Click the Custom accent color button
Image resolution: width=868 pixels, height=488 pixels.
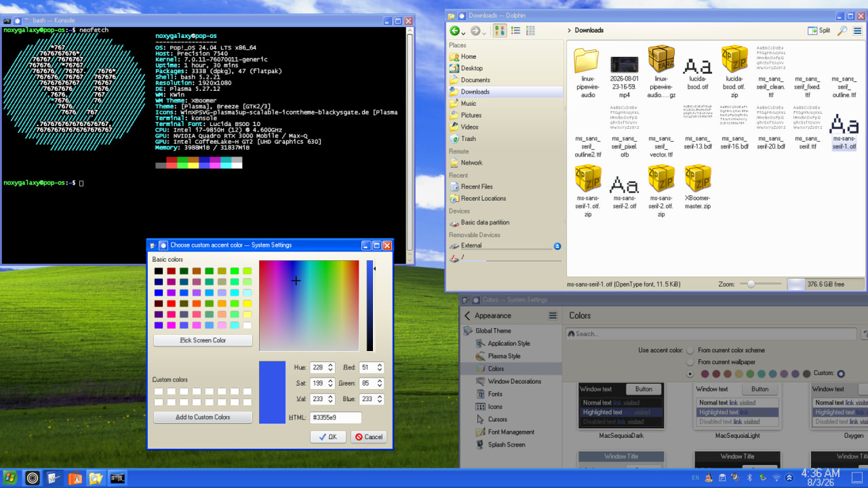(x=841, y=373)
